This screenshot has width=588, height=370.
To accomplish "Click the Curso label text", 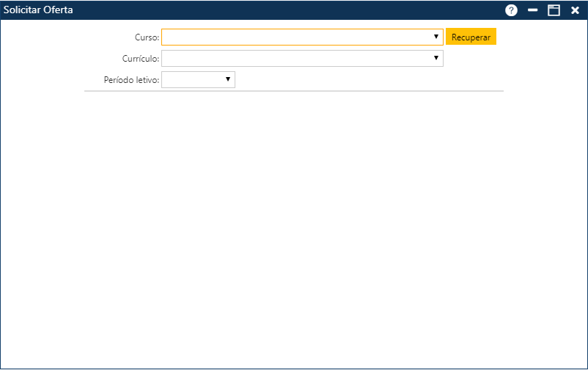I will pos(147,37).
